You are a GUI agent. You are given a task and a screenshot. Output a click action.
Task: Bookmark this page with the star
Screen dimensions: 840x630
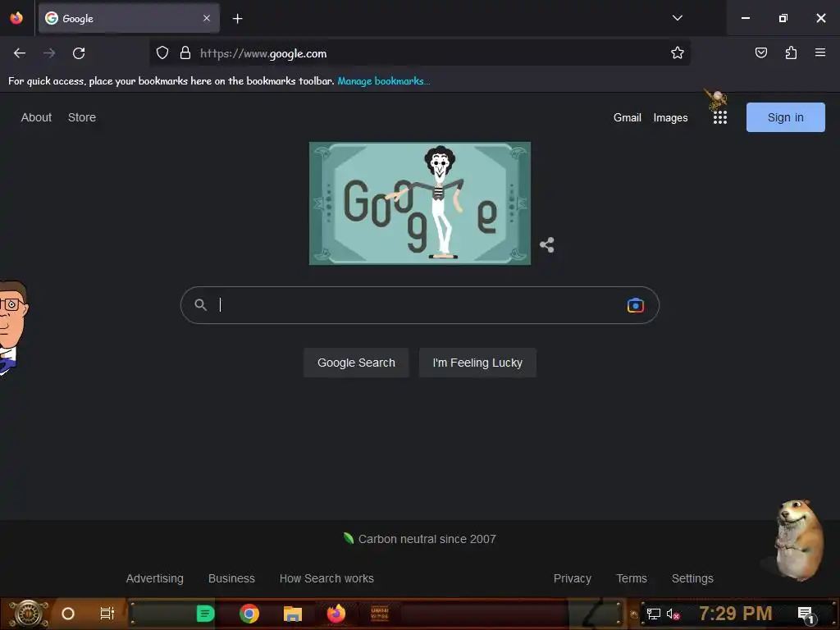point(677,52)
